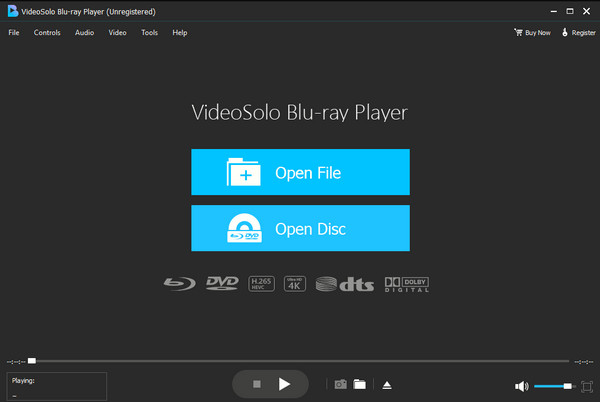Click the progress bar handle

click(32, 361)
